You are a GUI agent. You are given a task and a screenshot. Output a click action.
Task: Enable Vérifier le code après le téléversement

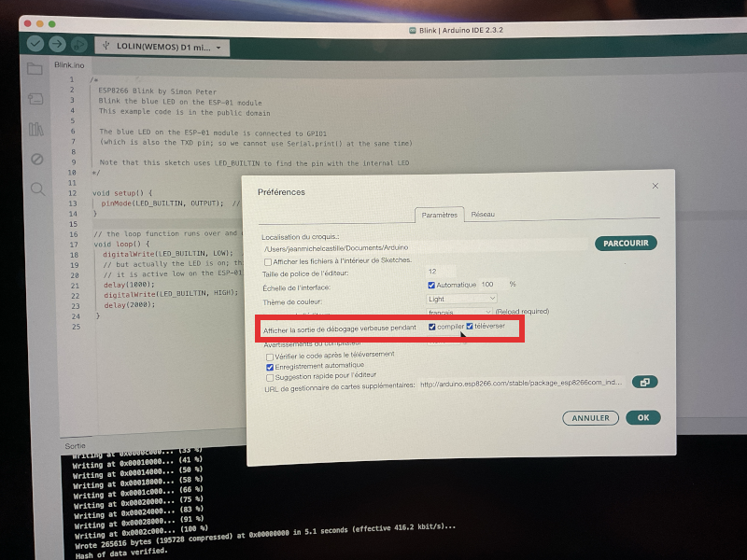tap(270, 357)
